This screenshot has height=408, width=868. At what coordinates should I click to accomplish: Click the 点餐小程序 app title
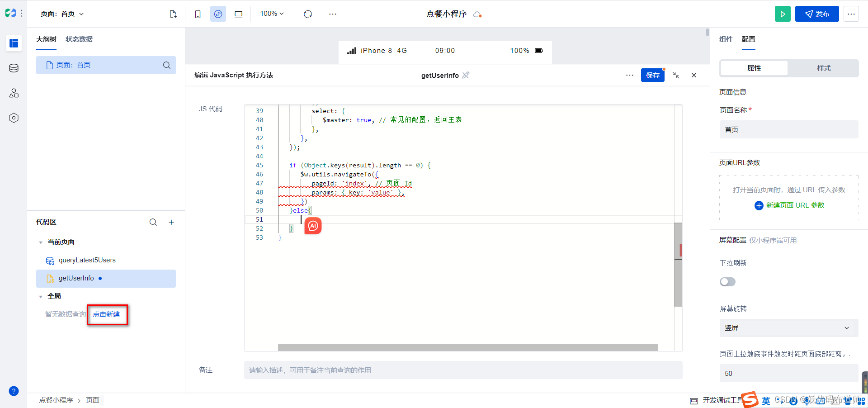(x=446, y=14)
